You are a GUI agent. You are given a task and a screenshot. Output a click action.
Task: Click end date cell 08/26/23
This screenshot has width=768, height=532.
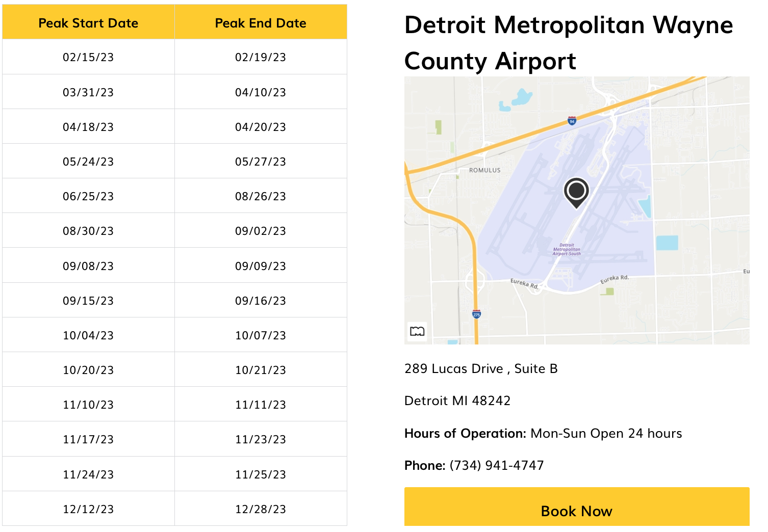(261, 196)
